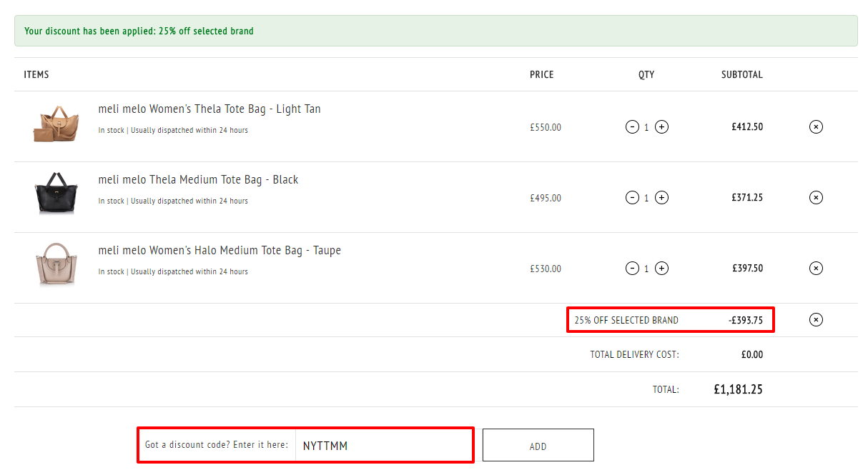The image size is (868, 470).
Task: Click the ADD discount code button
Action: click(x=538, y=446)
